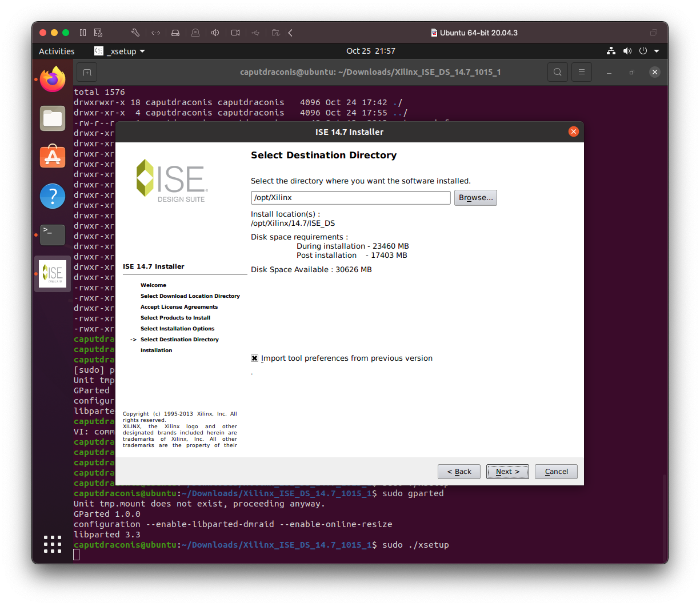
Task: Click the Browse... button
Action: [475, 198]
